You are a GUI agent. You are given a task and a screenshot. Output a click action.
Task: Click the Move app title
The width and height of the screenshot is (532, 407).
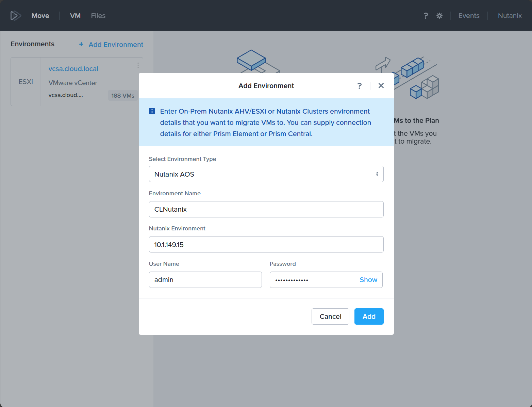[40, 16]
